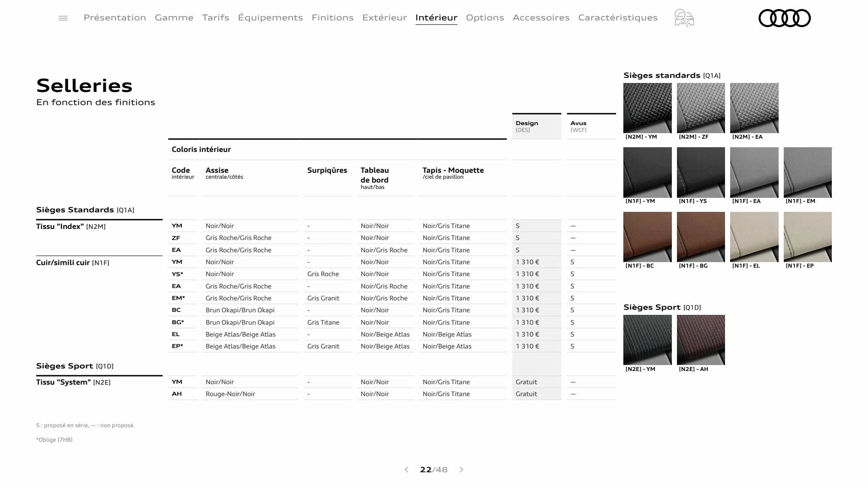This screenshot has height=488, width=868.
Task: Click the Selleries page title
Action: [84, 86]
